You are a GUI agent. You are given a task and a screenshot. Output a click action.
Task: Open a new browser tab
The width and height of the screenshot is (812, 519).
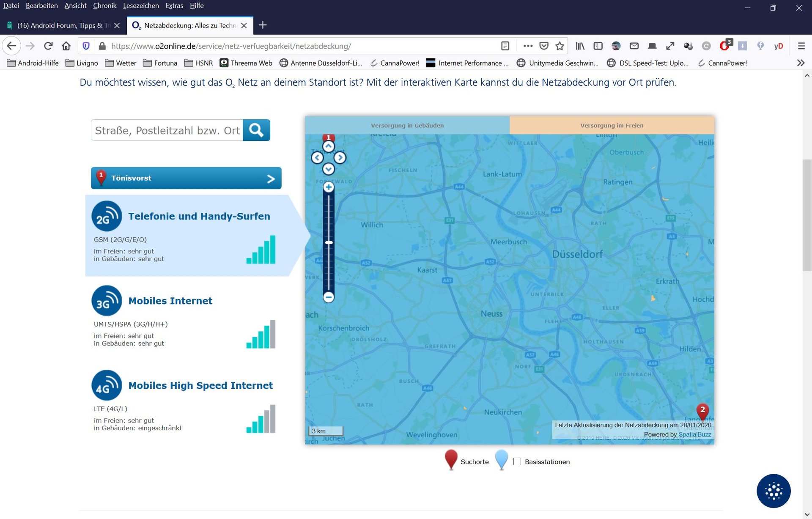tap(263, 25)
